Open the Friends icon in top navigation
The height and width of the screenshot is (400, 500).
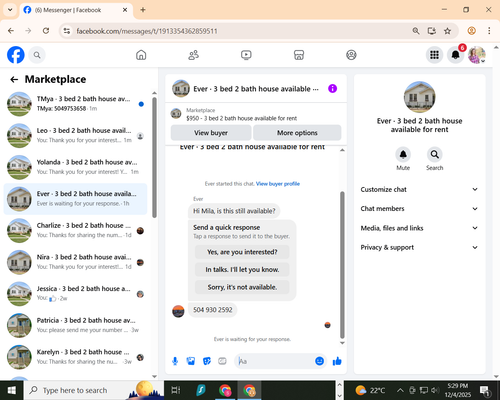click(x=194, y=55)
